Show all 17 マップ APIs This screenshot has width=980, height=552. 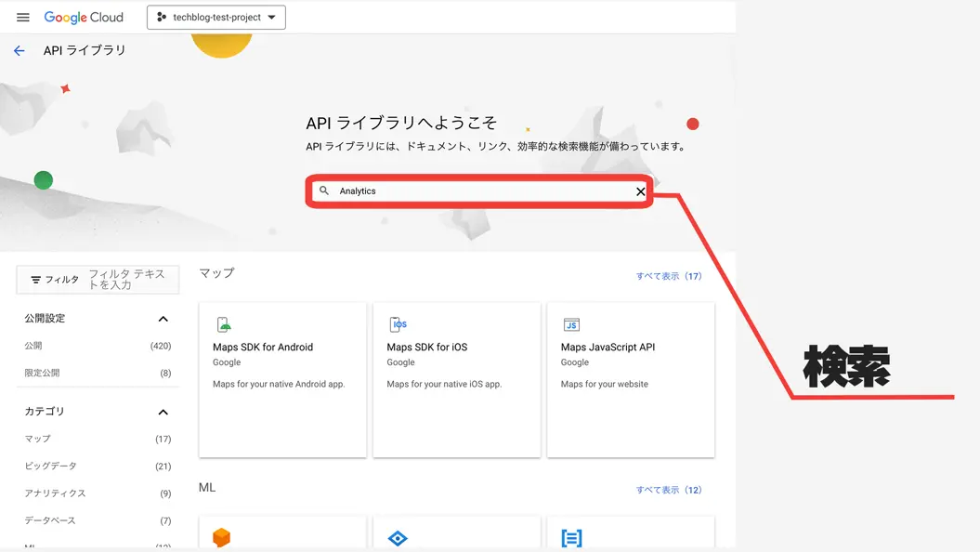coord(669,276)
